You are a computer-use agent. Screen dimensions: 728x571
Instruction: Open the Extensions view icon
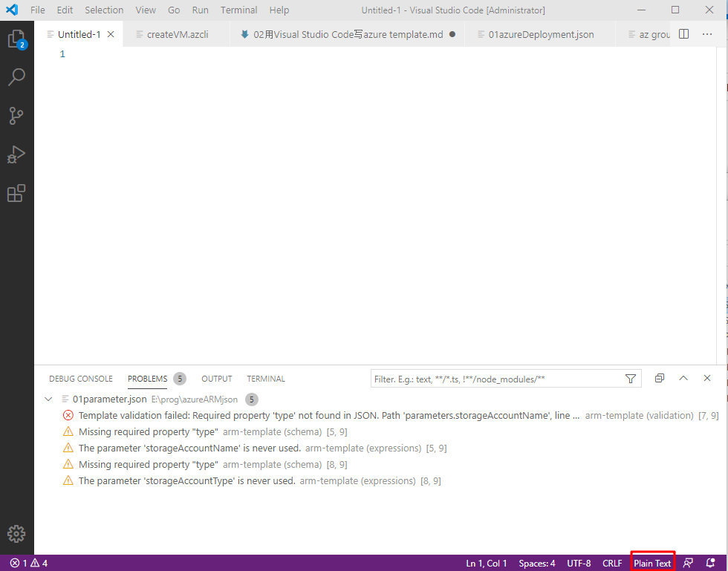click(16, 193)
